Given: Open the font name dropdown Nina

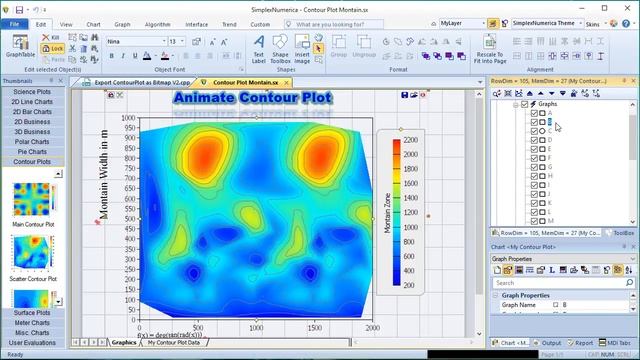Looking at the screenshot, I should coord(164,42).
